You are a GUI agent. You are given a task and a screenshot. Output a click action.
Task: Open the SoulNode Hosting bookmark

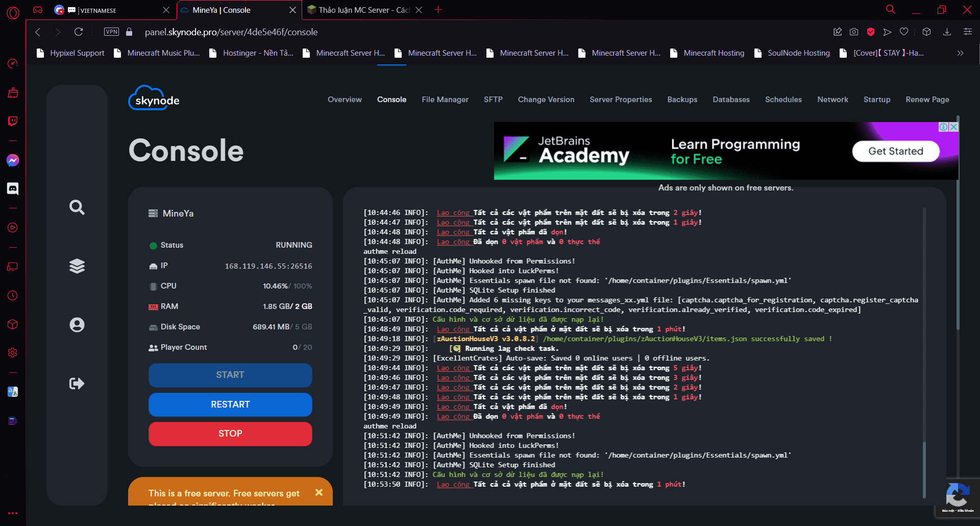[792, 53]
